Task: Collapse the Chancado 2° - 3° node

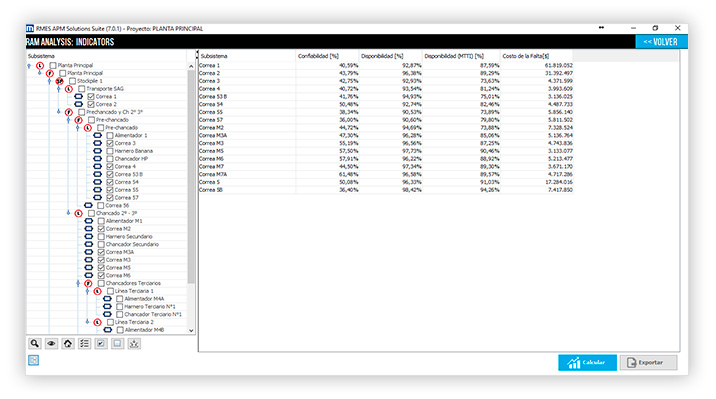Action: pyautogui.click(x=68, y=213)
